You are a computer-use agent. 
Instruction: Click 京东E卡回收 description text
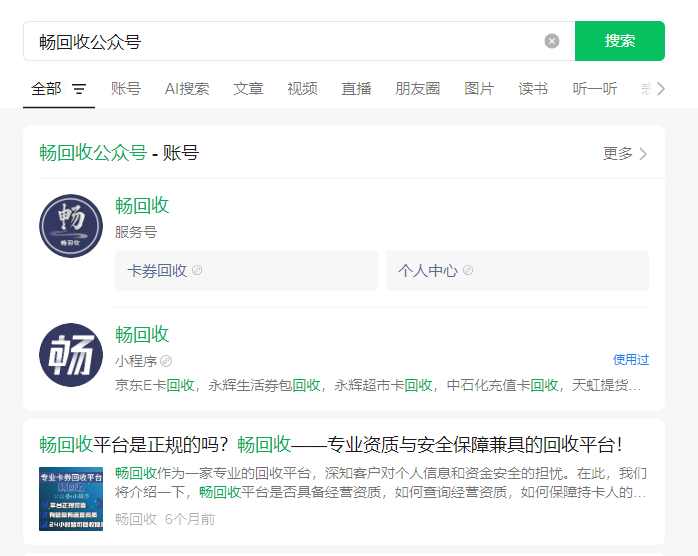pos(378,385)
